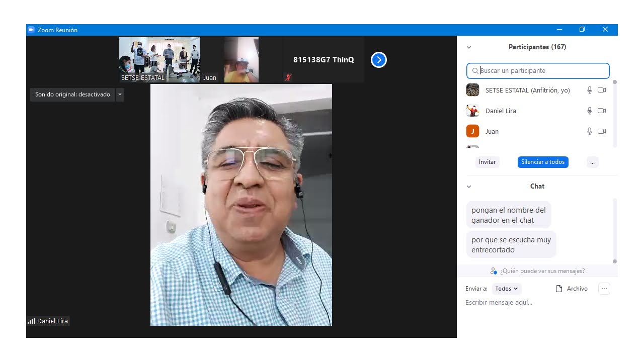Screen dimensions: 644x362
Task: Click the Participantes (167) header
Action: click(537, 47)
